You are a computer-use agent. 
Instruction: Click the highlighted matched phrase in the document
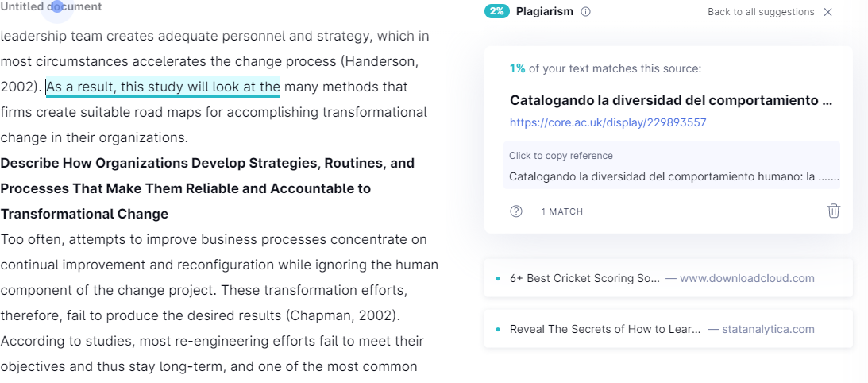(x=164, y=87)
